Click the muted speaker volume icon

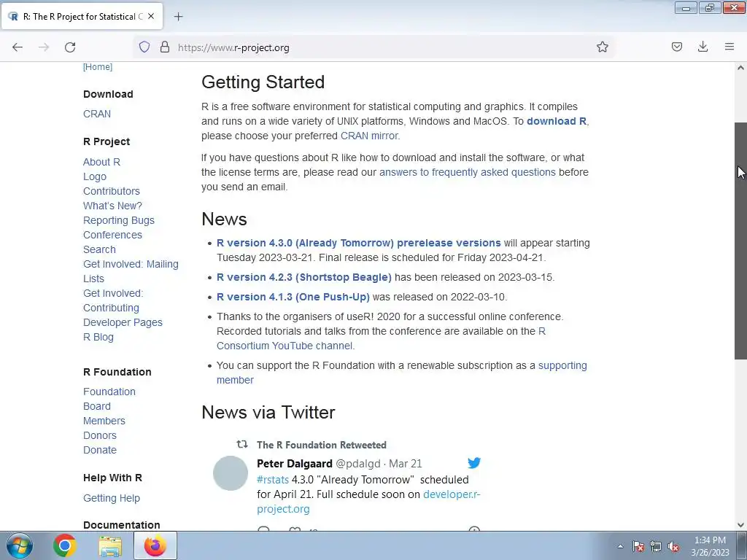click(x=673, y=546)
